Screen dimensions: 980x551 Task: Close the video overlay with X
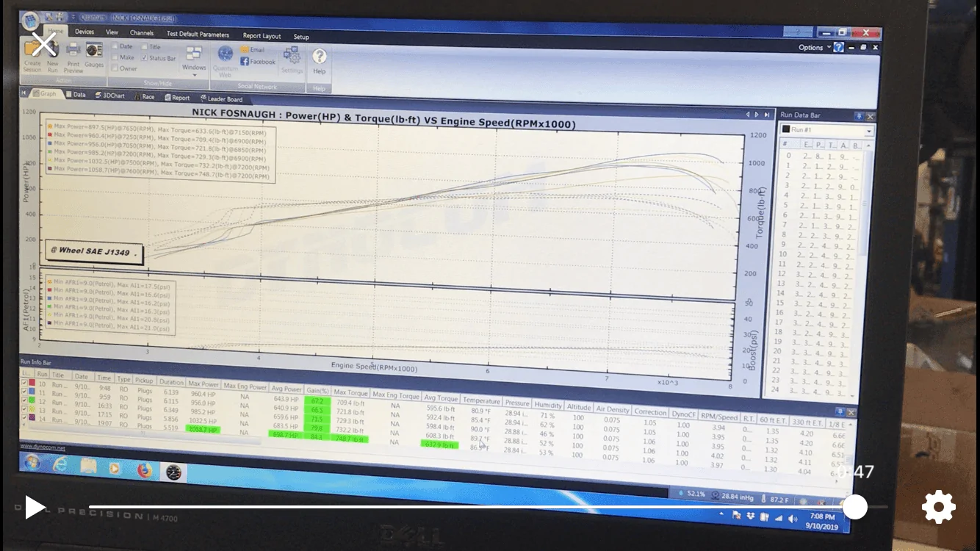(x=44, y=44)
